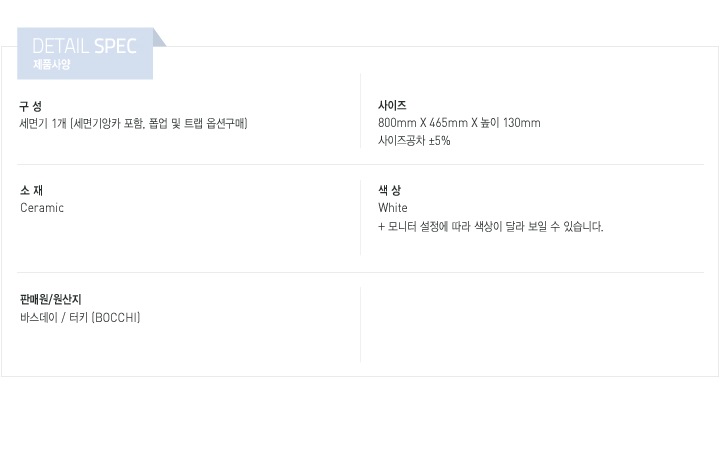Select the 소 재 material label

(x=31, y=190)
